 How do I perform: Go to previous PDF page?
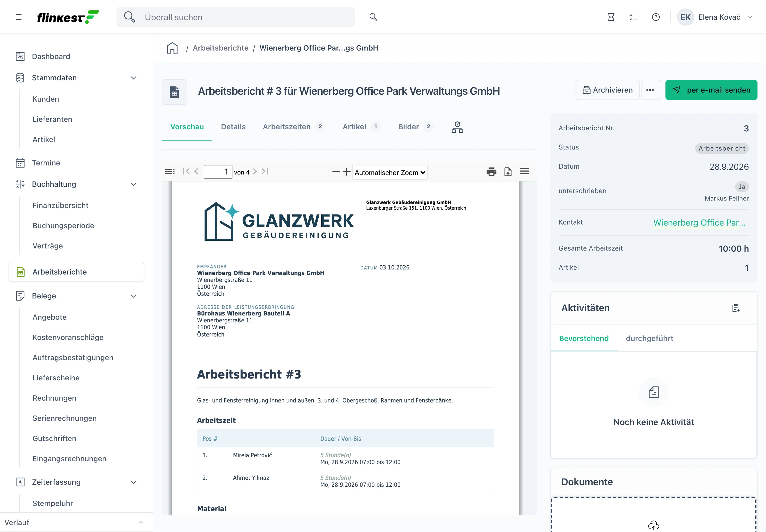coord(196,171)
